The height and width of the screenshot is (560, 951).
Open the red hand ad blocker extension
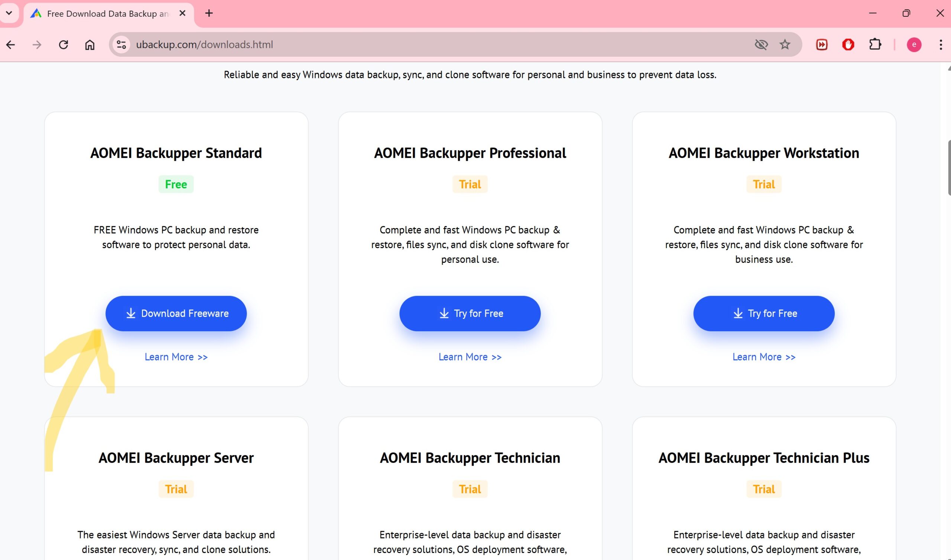coord(848,45)
